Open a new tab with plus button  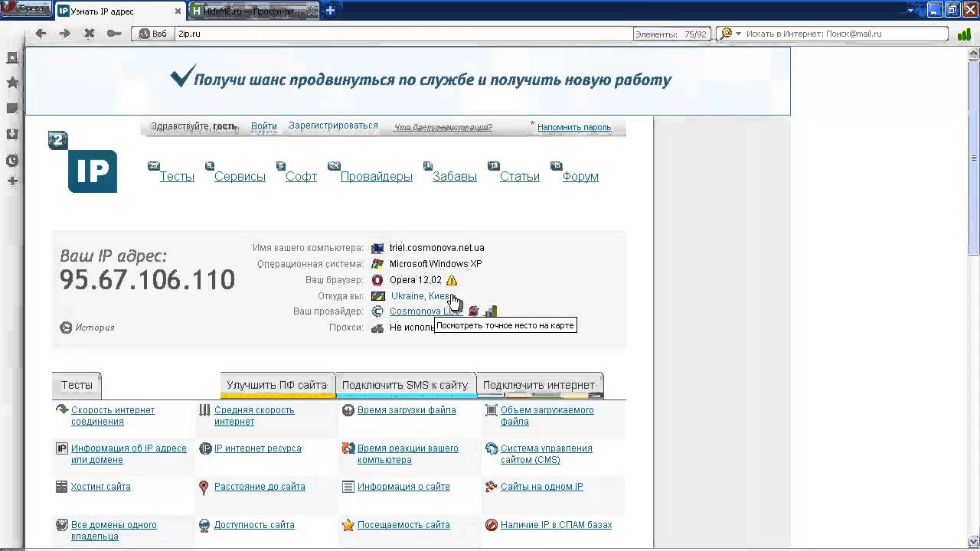tap(331, 11)
